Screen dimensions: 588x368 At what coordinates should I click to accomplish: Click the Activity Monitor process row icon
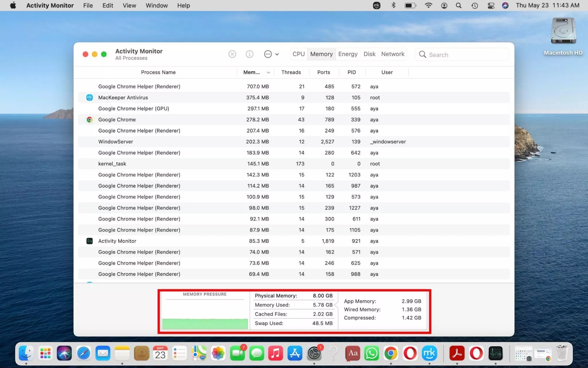pos(89,241)
